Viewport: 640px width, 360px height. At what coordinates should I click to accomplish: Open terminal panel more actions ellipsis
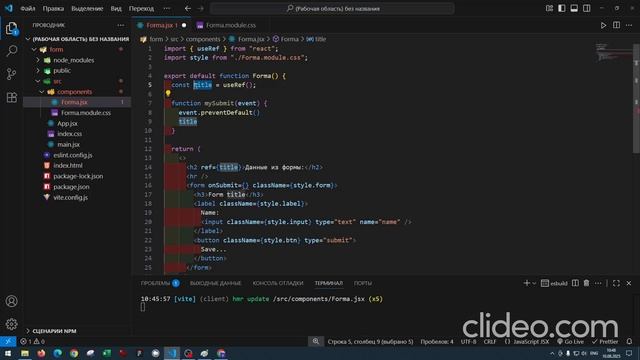(x=598, y=283)
